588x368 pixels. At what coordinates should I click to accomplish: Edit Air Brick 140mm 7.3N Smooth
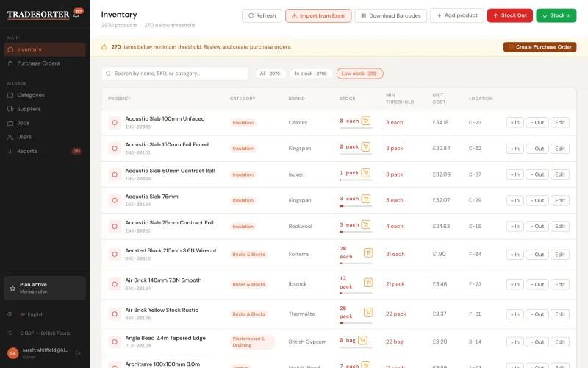point(560,284)
